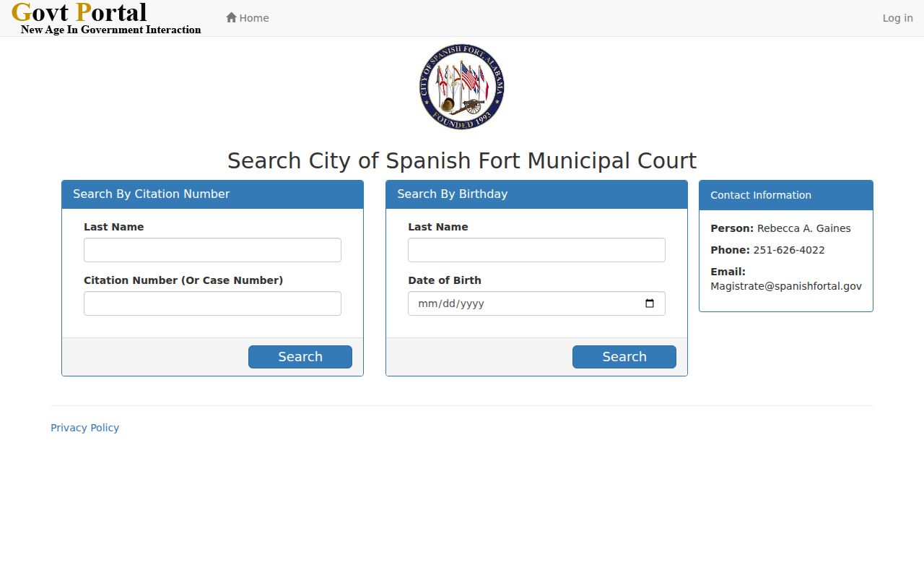
Task: Click the Date of Birth label
Action: 445,280
